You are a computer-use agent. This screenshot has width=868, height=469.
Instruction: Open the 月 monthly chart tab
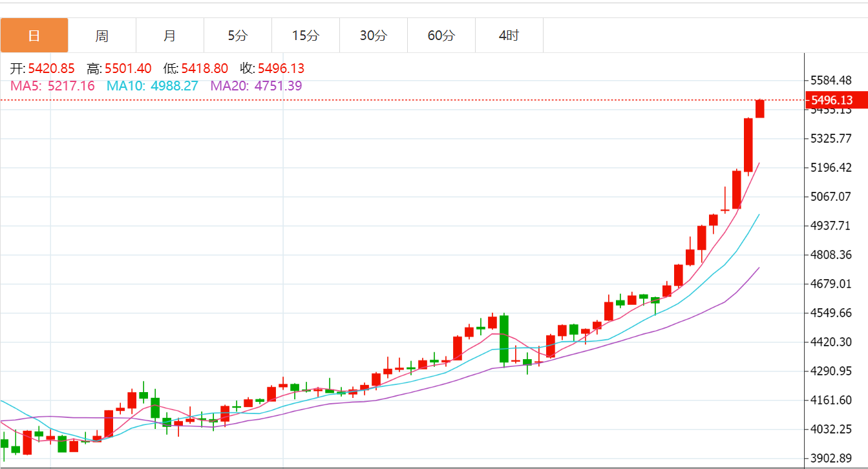[170, 36]
